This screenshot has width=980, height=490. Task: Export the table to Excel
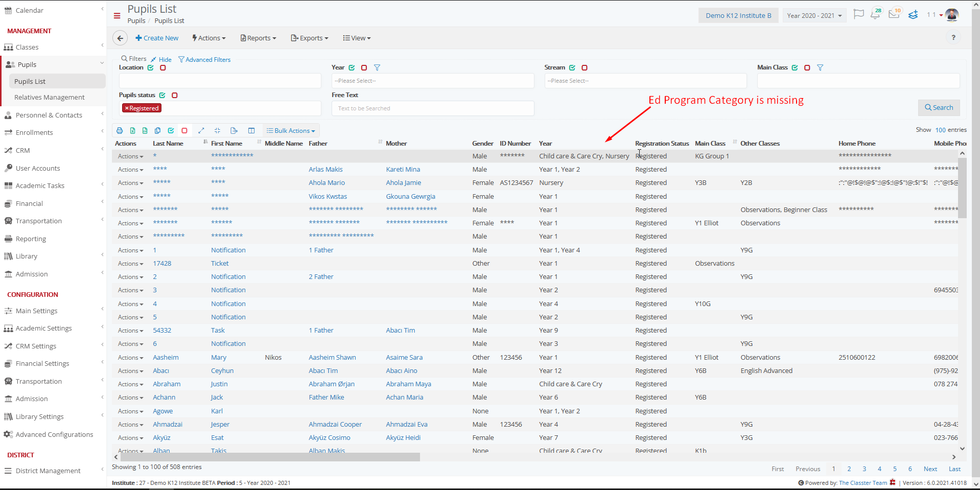coord(132,131)
